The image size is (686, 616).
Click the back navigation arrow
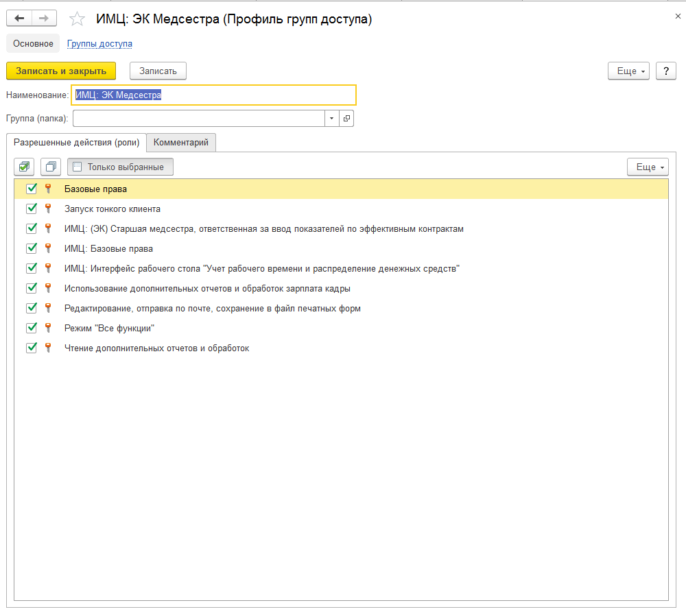(19, 19)
